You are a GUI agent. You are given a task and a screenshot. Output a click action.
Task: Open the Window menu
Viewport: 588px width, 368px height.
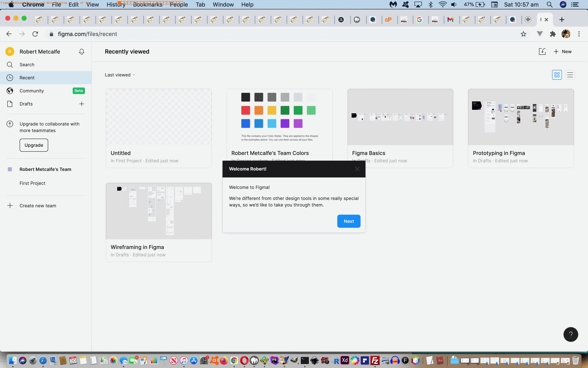point(223,5)
